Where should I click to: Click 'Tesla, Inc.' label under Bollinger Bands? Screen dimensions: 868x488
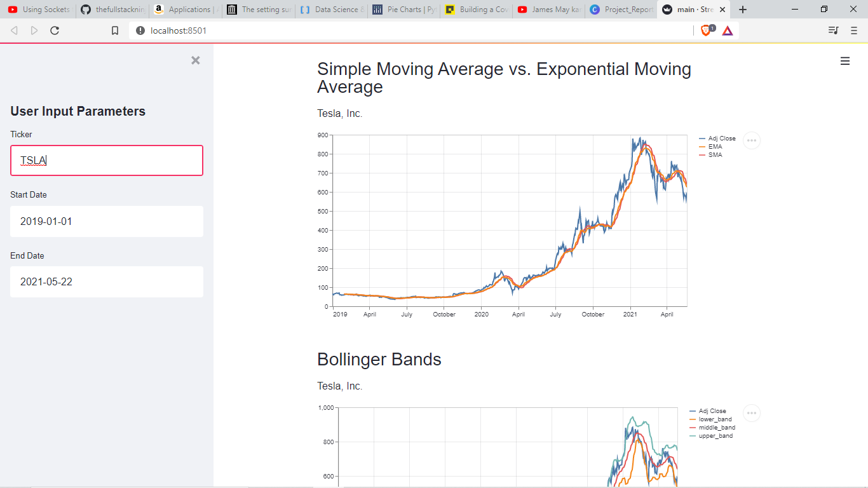point(339,386)
